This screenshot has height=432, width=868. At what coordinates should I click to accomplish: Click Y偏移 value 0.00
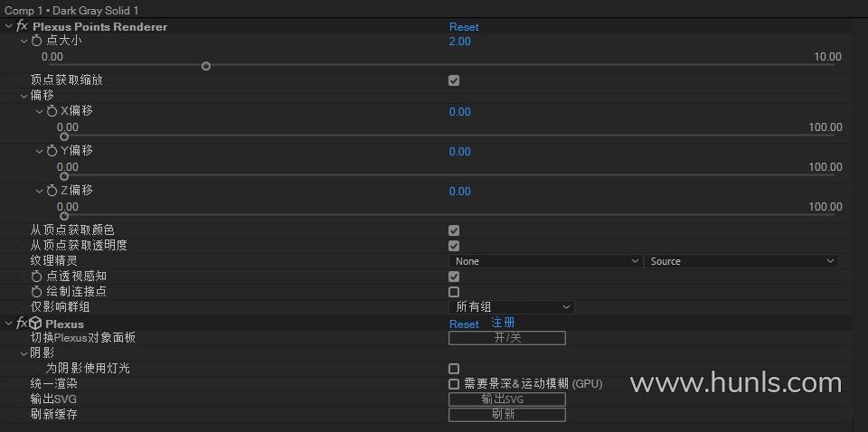[460, 152]
